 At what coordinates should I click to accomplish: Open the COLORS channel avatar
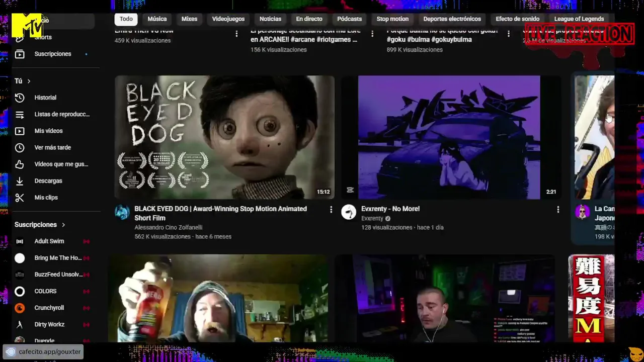20,291
